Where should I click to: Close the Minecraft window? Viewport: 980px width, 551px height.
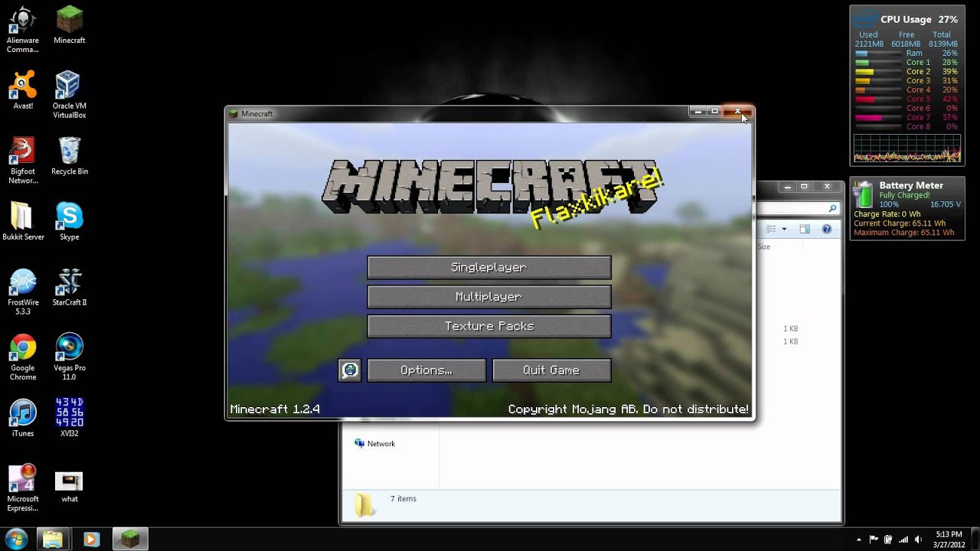point(738,112)
